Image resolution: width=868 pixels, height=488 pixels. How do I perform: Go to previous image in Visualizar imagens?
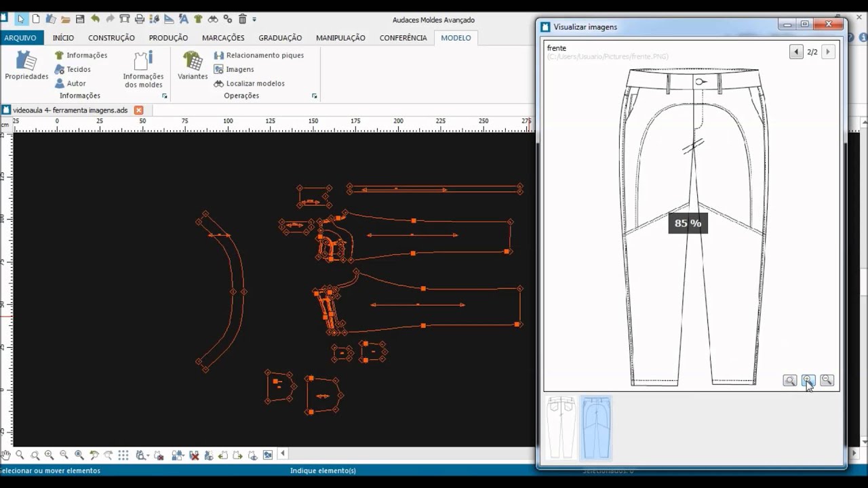pos(796,52)
